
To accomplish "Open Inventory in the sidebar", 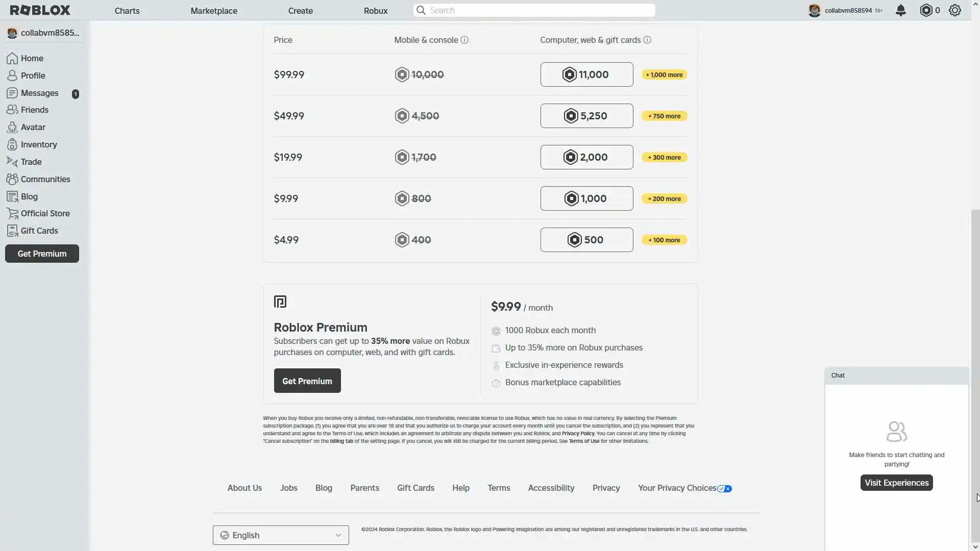I will [x=38, y=144].
